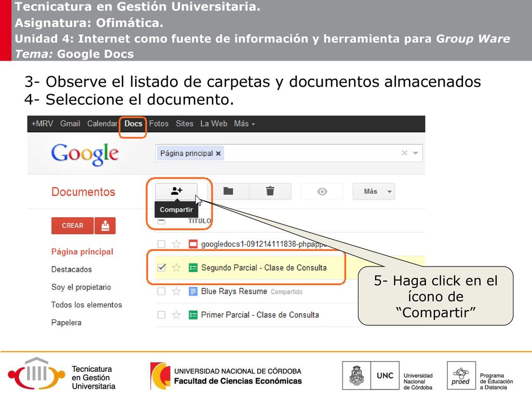
Task: Open Destacados in the sidebar
Action: pyautogui.click(x=72, y=270)
